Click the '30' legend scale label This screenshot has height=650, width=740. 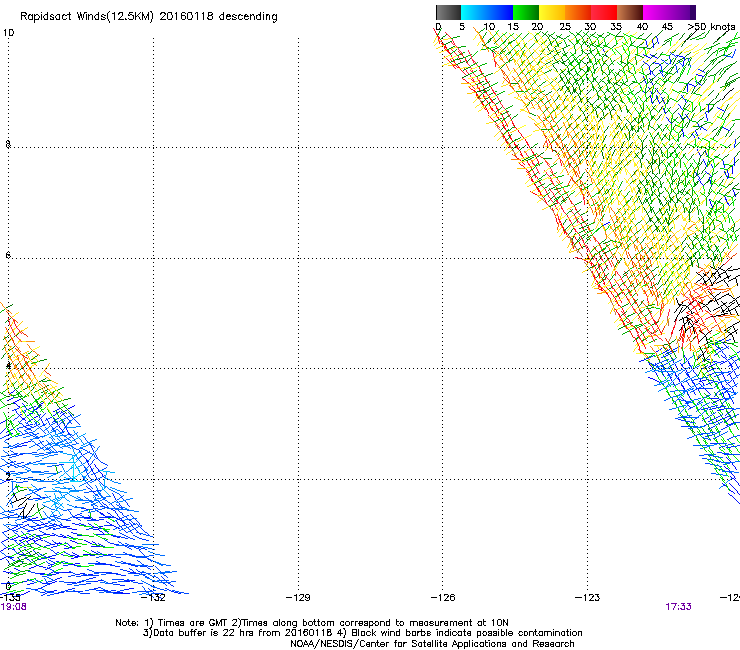click(590, 26)
